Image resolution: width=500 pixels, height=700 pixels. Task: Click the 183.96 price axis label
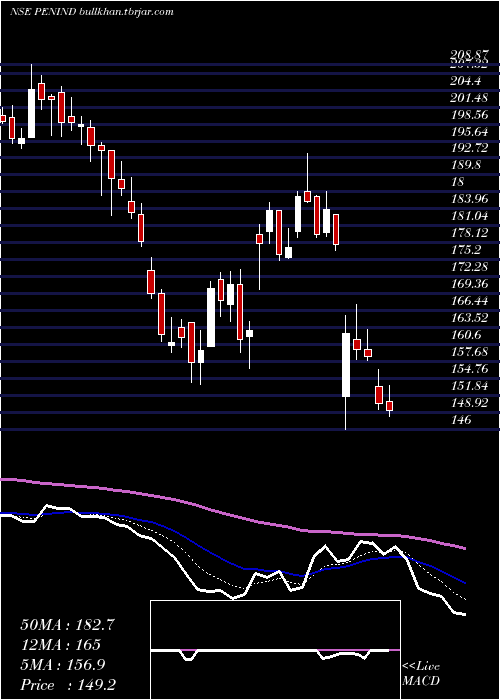(469, 199)
